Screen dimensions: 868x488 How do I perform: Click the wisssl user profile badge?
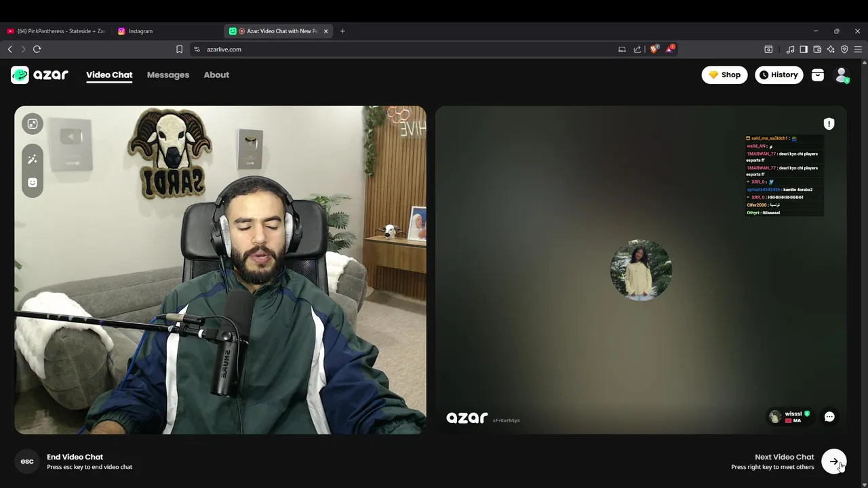tap(790, 417)
